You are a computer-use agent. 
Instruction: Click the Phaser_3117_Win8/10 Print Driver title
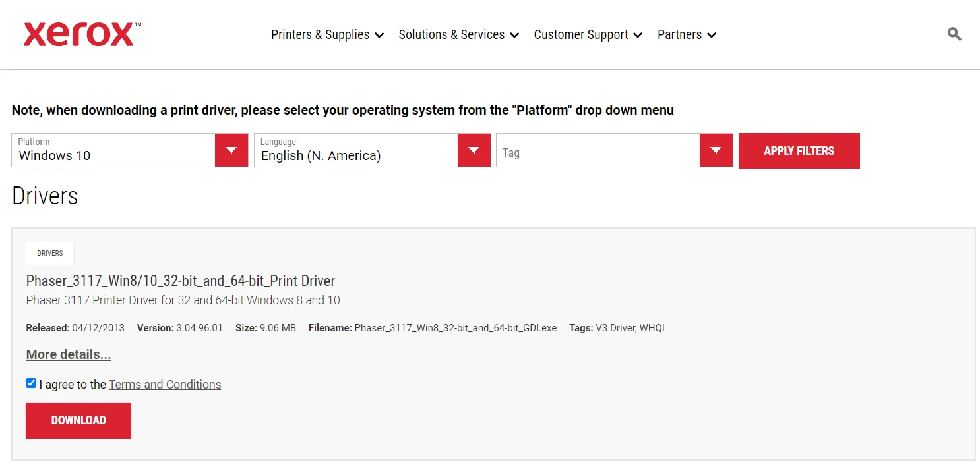pyautogui.click(x=181, y=281)
